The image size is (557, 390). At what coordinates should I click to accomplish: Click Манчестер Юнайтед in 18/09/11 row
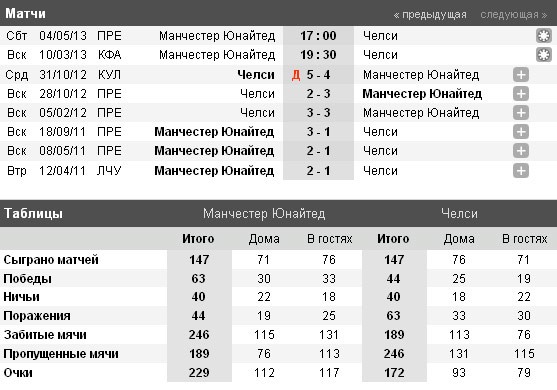[x=214, y=132]
